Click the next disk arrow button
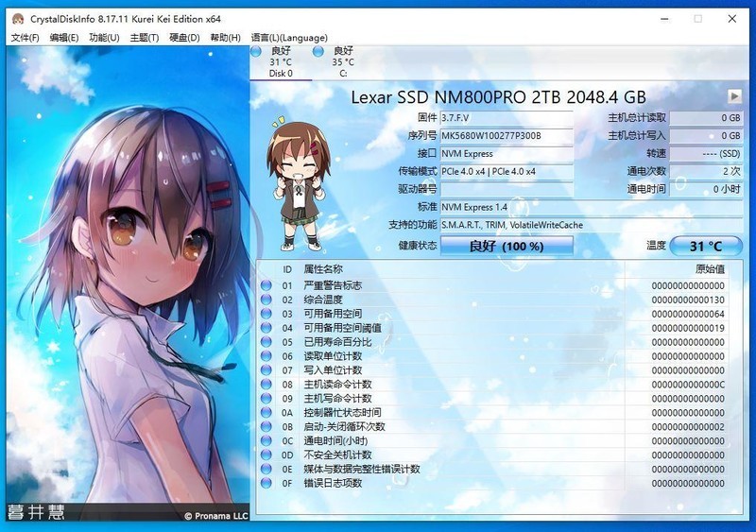The height and width of the screenshot is (532, 756). [x=734, y=96]
